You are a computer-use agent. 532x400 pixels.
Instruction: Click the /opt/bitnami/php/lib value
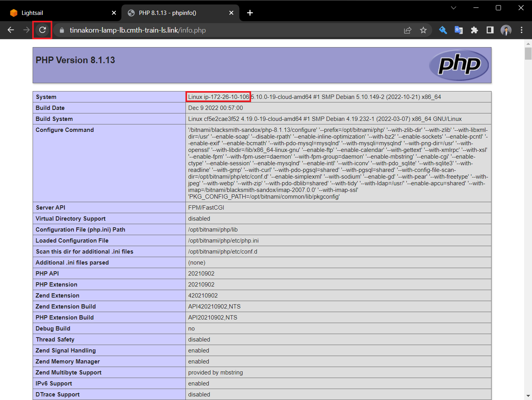(x=213, y=230)
